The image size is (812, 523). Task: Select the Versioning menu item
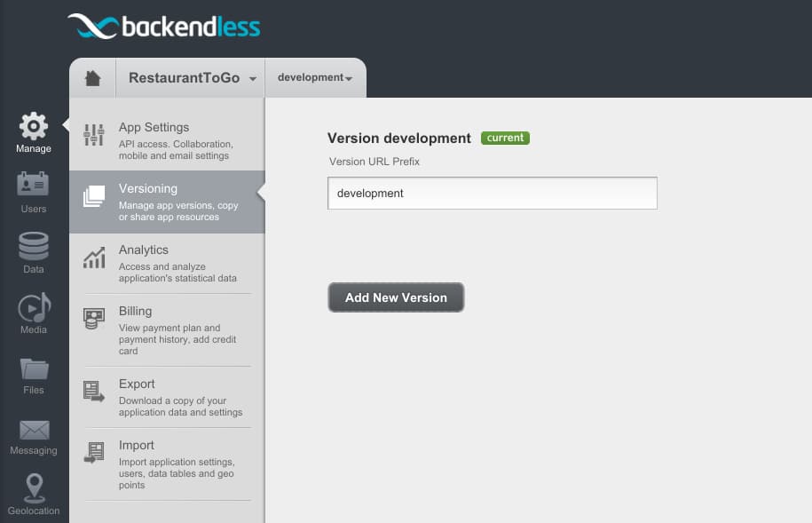167,202
